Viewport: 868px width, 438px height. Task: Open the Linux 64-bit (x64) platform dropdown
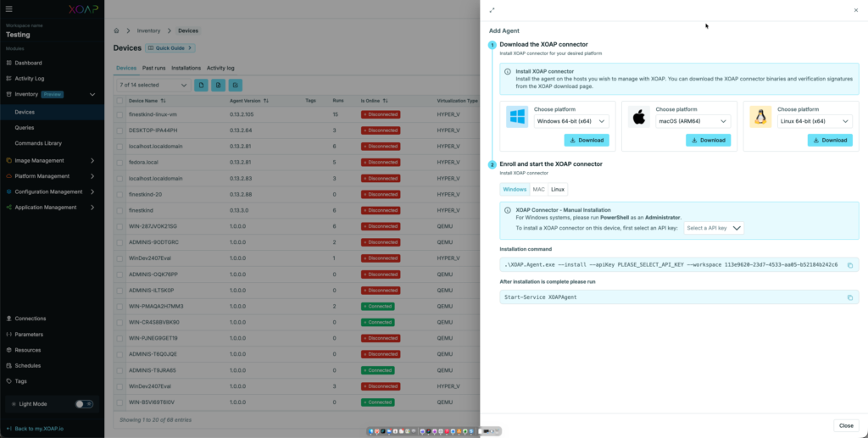pyautogui.click(x=814, y=121)
